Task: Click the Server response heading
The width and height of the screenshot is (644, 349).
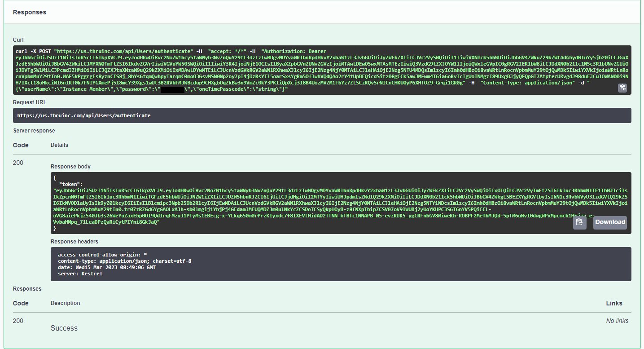Action: [x=34, y=131]
